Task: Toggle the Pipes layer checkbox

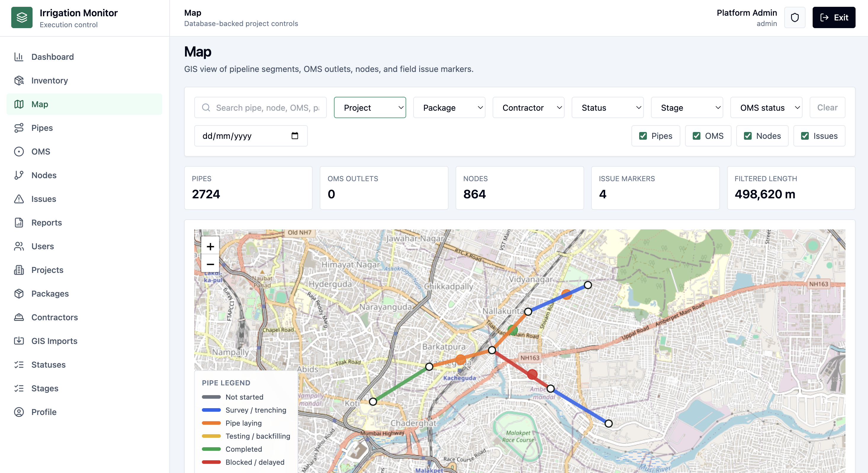Action: coord(643,136)
